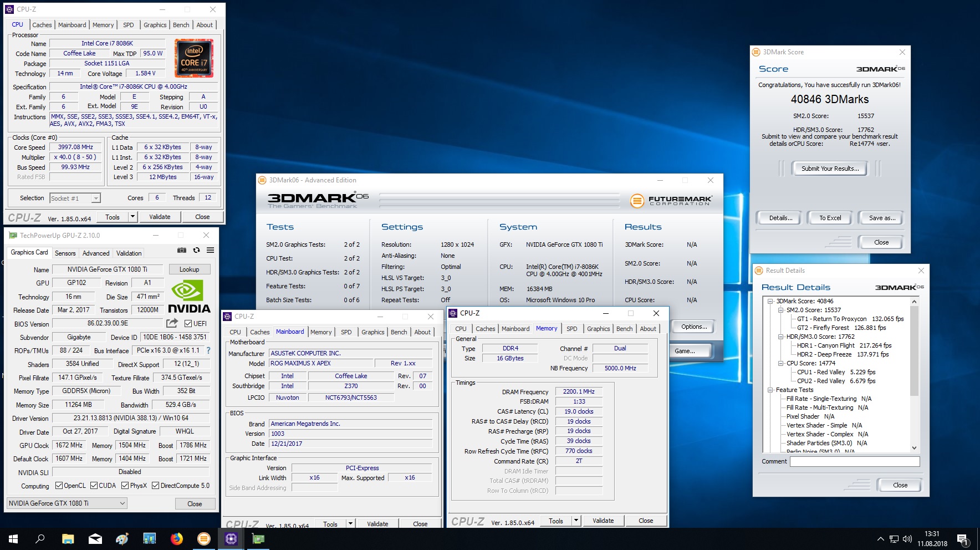Viewport: 980px width, 550px height.
Task: Toggle the PhysX checkbox
Action: coord(125,486)
